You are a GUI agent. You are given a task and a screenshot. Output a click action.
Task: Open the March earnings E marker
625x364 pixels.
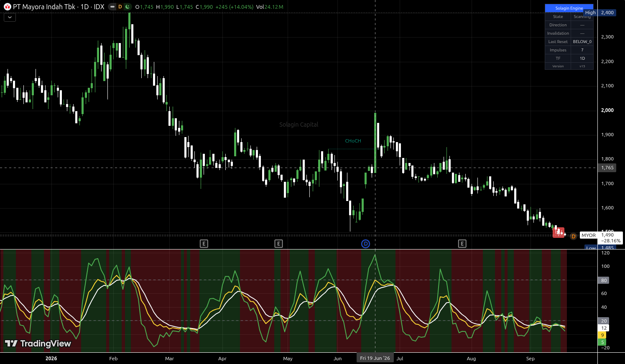204,244
